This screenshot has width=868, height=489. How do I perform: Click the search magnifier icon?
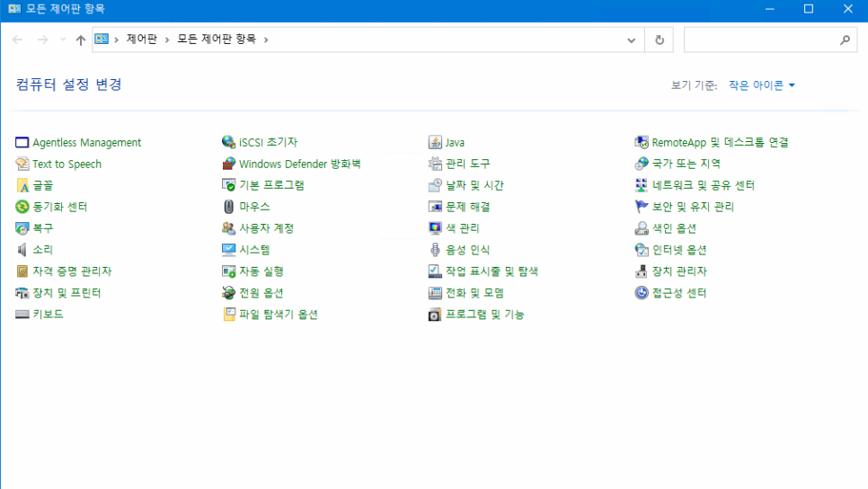tap(845, 40)
